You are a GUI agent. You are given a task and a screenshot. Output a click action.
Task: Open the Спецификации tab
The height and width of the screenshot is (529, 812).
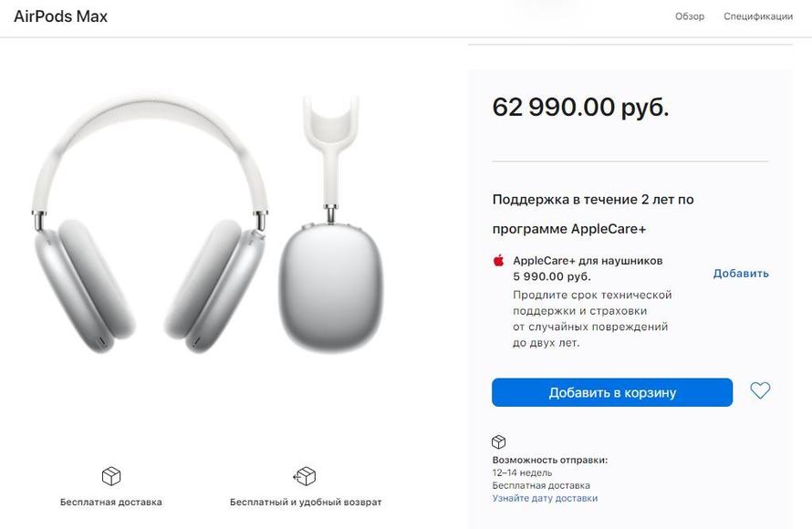click(x=758, y=16)
